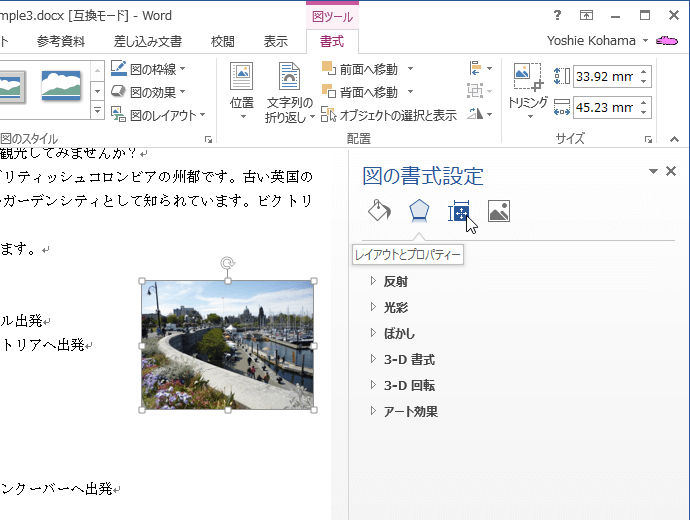Open the 図の枠線 picture border menu

point(148,69)
